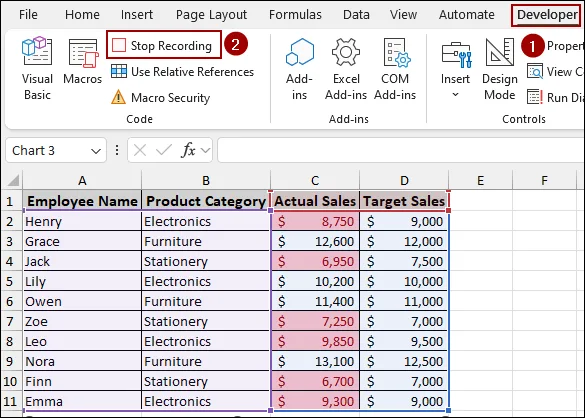The height and width of the screenshot is (418, 585).
Task: Click the View Code icon
Action: pos(535,71)
